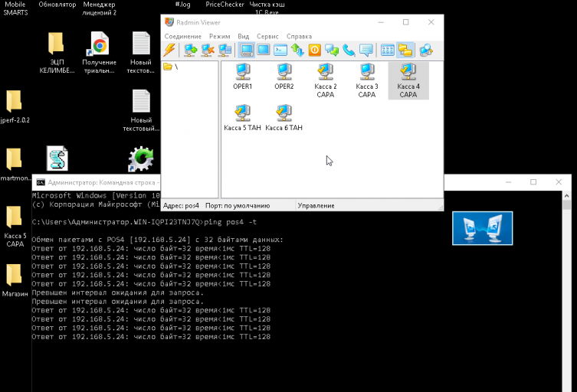Add a new connection entry
Image resolution: width=577 pixels, height=392 pixels.
(x=190, y=50)
